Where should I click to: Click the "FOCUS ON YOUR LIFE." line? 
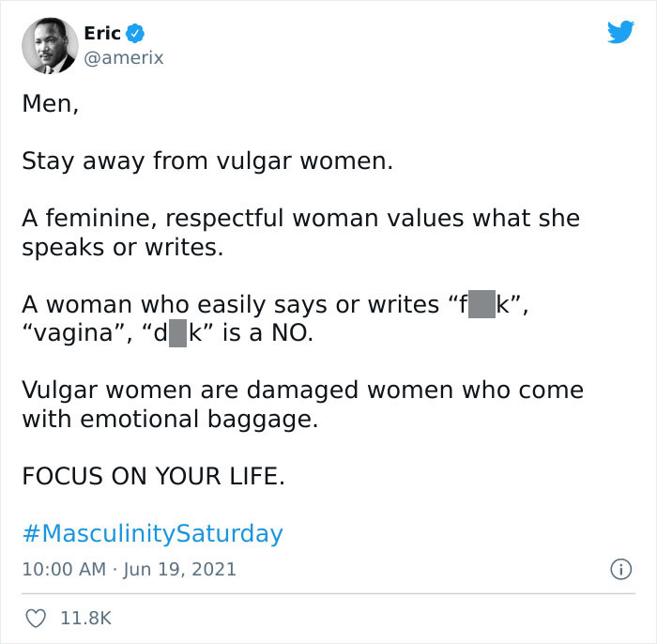click(x=153, y=476)
